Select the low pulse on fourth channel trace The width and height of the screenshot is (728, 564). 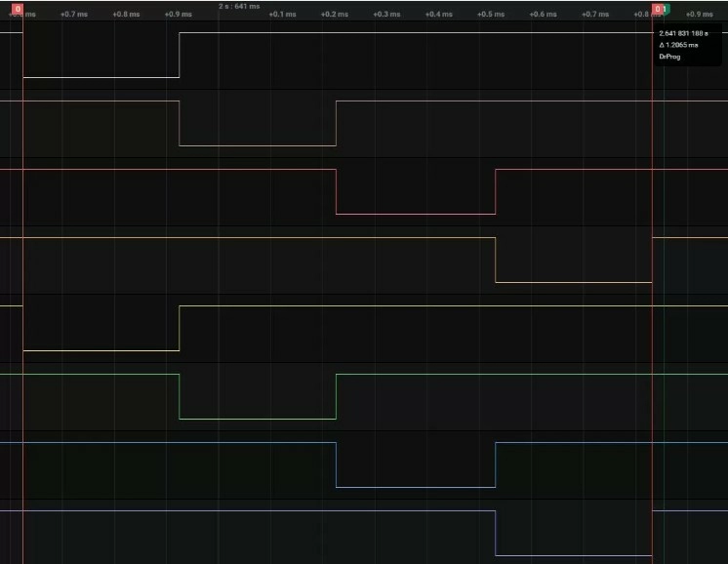574,282
